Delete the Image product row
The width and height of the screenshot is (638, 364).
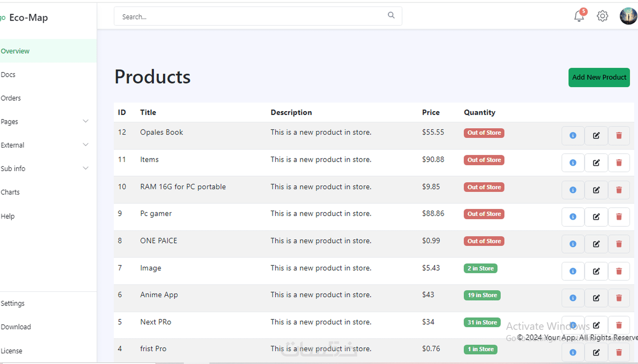(619, 271)
